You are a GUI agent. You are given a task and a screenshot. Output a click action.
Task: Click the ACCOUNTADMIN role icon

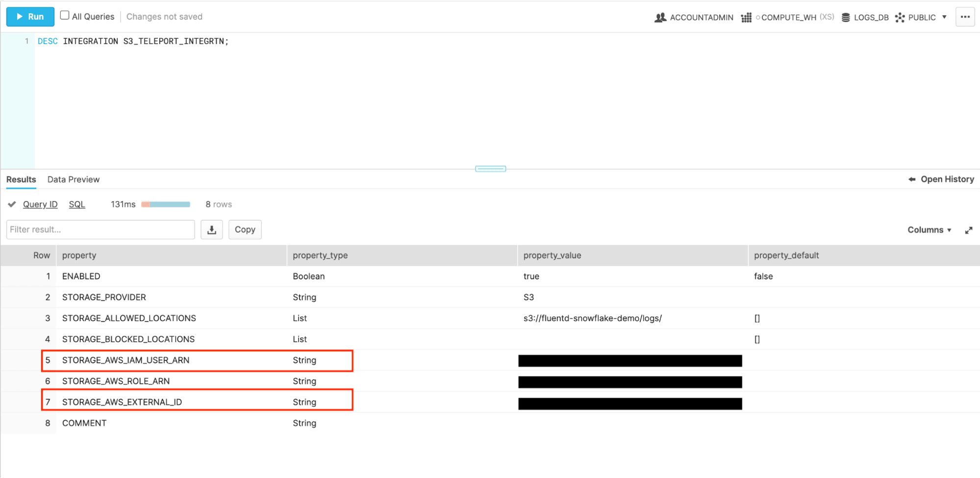click(x=660, y=18)
